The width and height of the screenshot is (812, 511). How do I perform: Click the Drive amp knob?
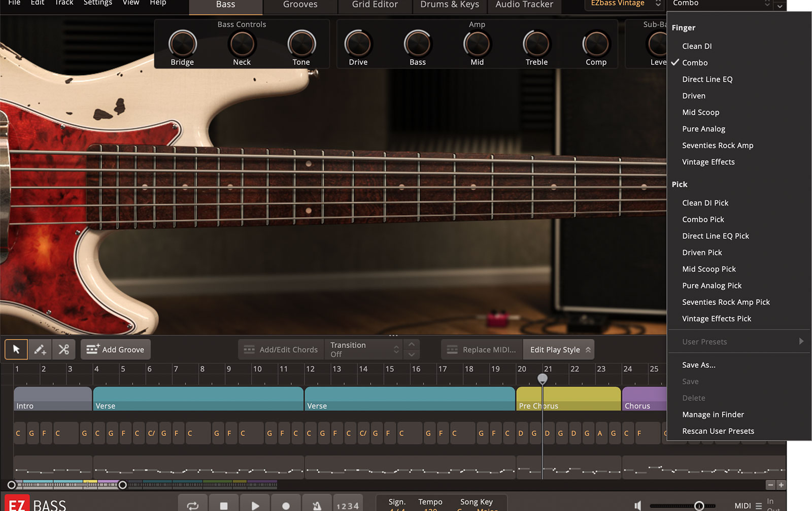(x=358, y=44)
